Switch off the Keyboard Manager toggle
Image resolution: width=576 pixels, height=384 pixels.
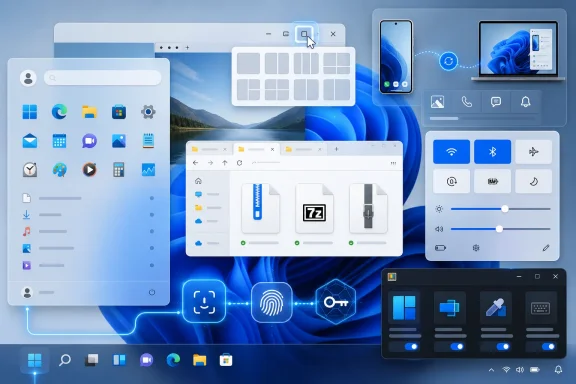point(548,347)
